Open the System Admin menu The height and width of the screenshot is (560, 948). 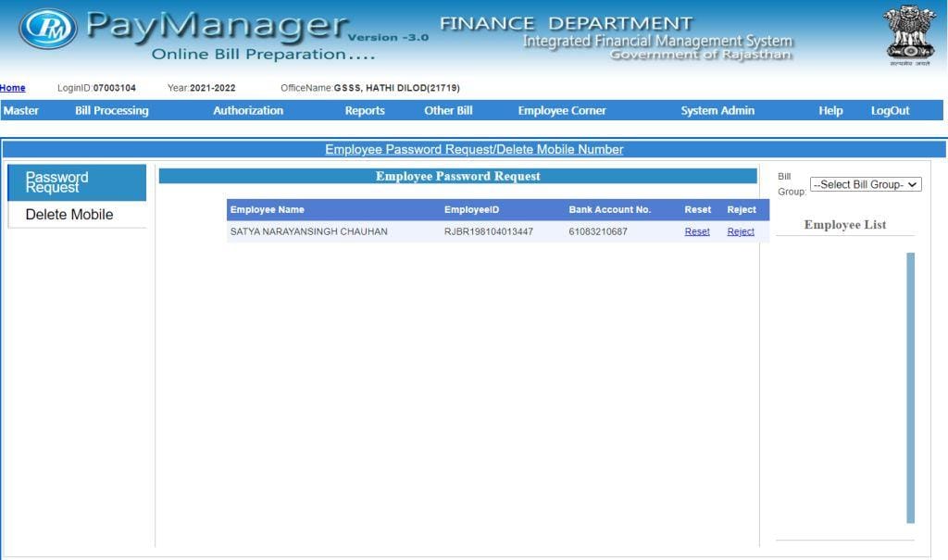coord(717,111)
